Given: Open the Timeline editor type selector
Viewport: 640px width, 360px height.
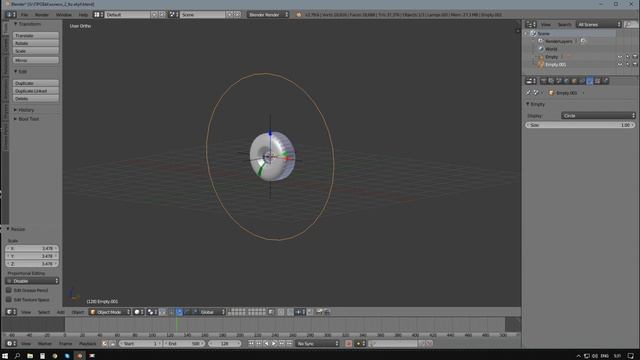Looking at the screenshot, I should [x=11, y=344].
